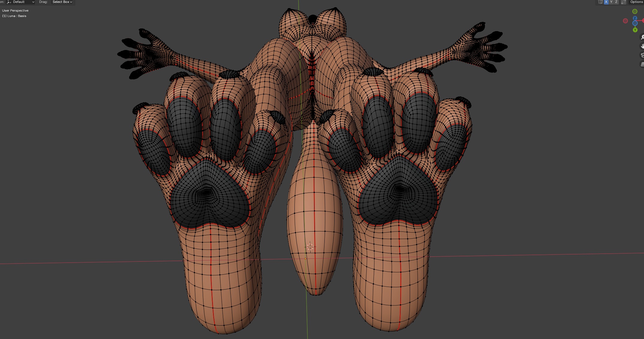This screenshot has width=644, height=339.
Task: Click the red positive X gizmo ball
Action: (643, 21)
